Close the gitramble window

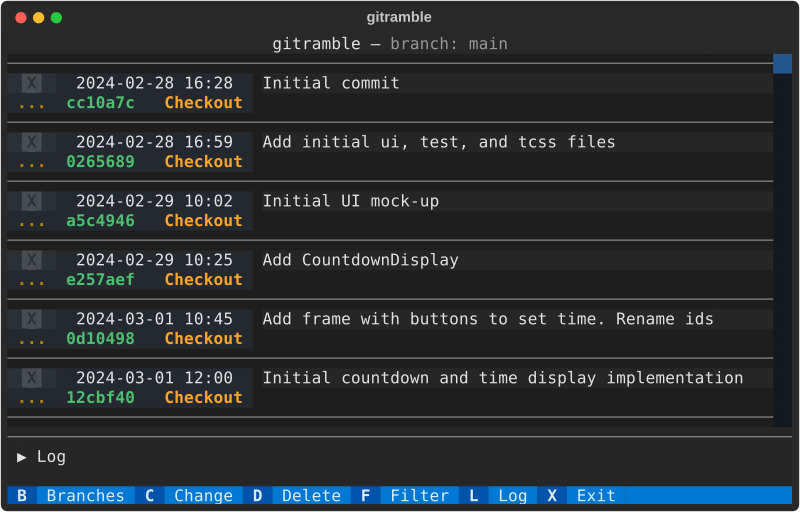21,18
